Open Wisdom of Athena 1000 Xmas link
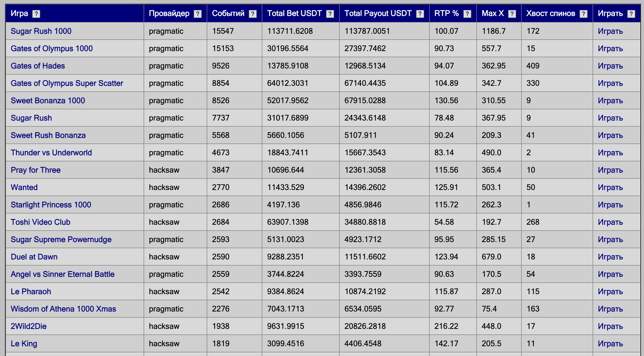This screenshot has height=356, width=644. [x=63, y=309]
